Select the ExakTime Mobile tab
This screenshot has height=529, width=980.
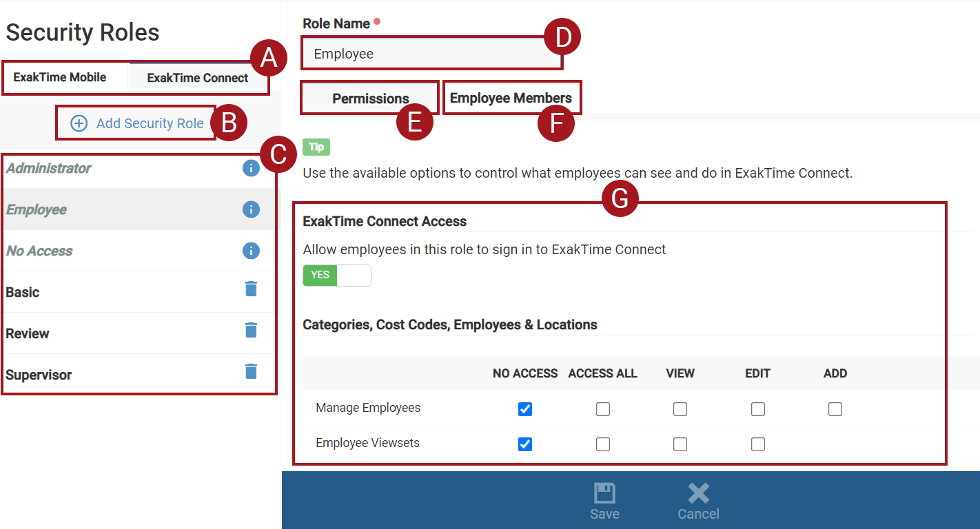pyautogui.click(x=60, y=77)
